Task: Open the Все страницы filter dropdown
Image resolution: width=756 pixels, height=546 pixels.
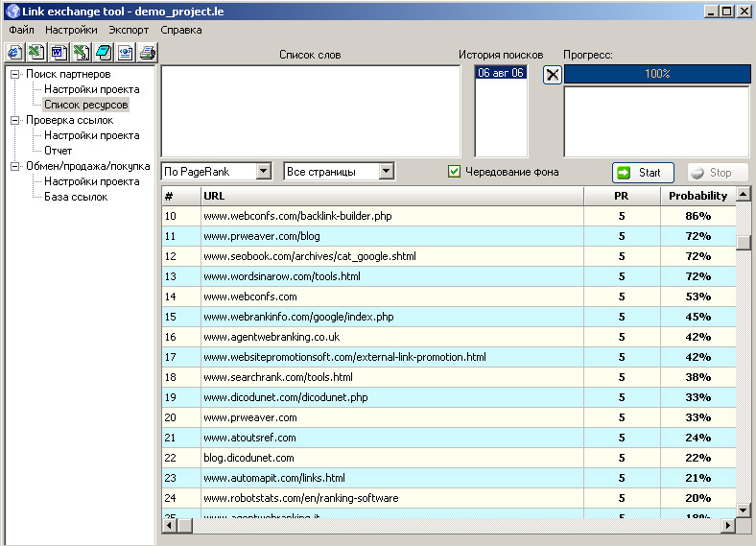Action: 386,172
